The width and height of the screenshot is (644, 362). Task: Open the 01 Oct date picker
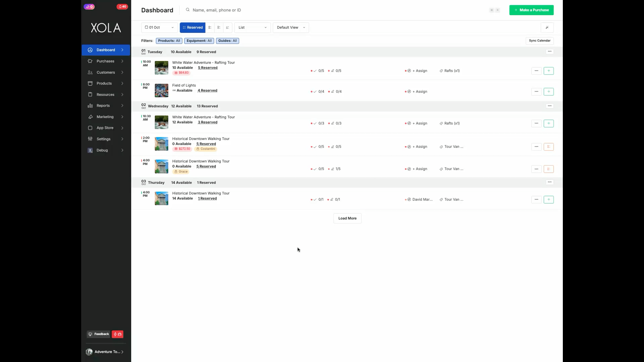tap(159, 27)
